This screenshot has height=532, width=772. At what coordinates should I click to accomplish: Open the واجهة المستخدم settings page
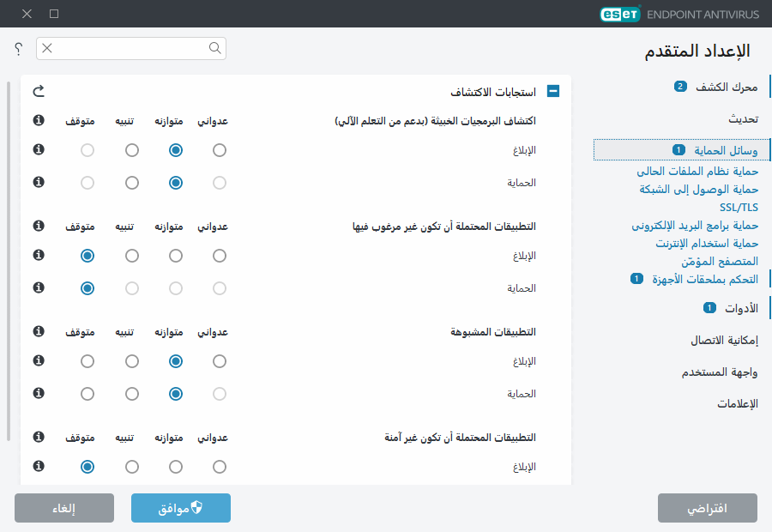click(x=721, y=372)
